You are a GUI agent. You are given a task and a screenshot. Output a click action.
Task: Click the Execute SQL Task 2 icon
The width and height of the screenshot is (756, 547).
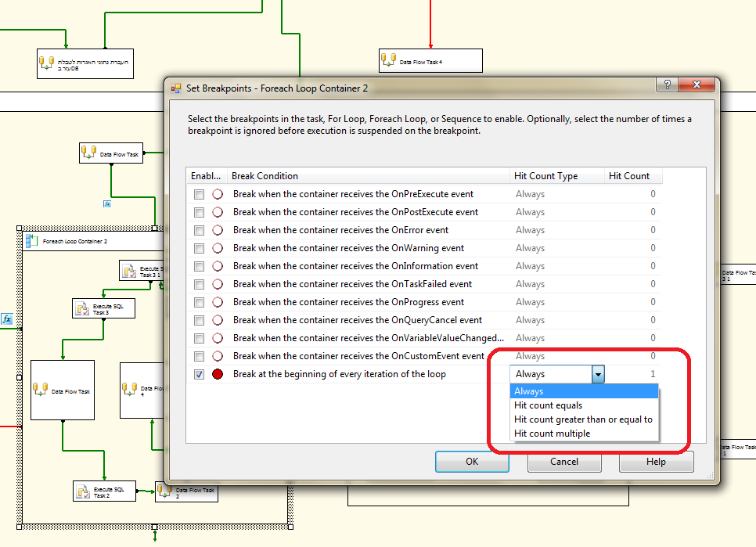pyautogui.click(x=84, y=491)
